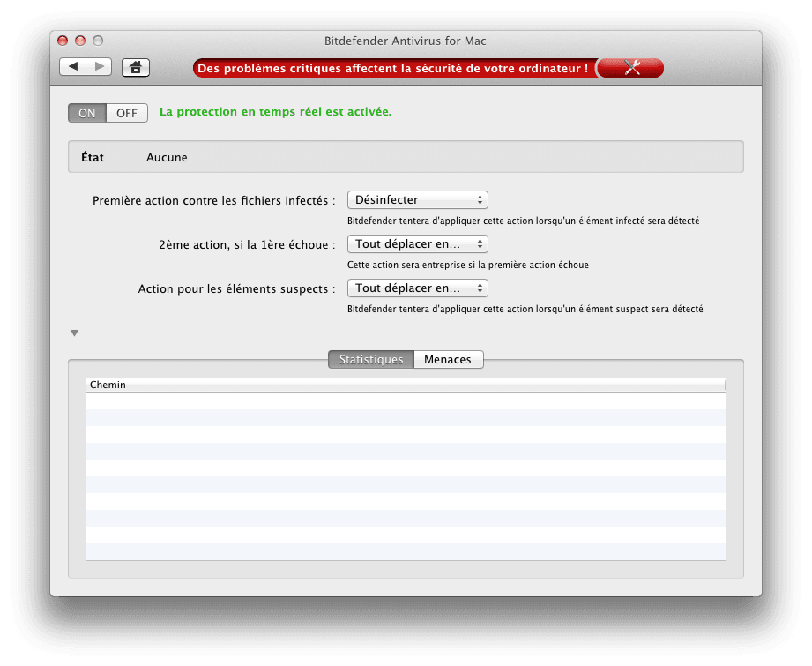Select the first empty row under Chemin
The height and width of the screenshot is (666, 812).
[405, 400]
